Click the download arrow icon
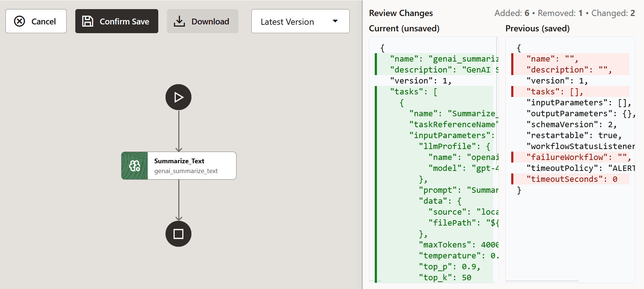The width and height of the screenshot is (644, 289). click(179, 21)
